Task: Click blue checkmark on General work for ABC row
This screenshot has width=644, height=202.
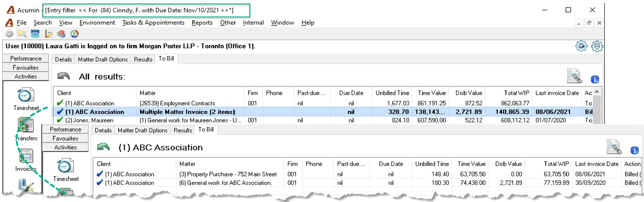Action: click(100, 183)
